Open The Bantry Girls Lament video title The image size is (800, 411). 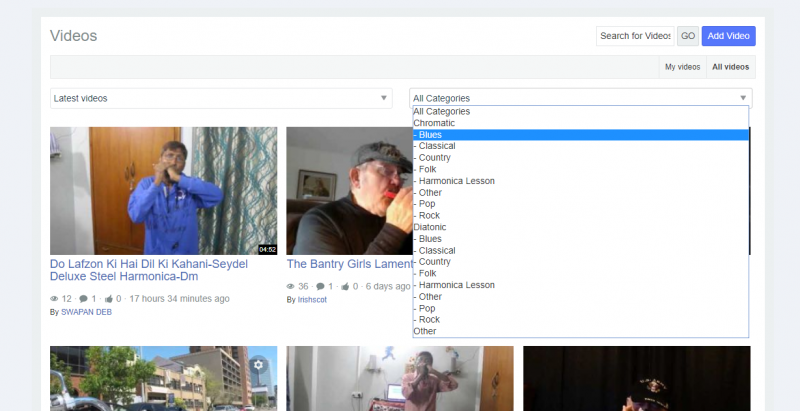click(x=349, y=264)
